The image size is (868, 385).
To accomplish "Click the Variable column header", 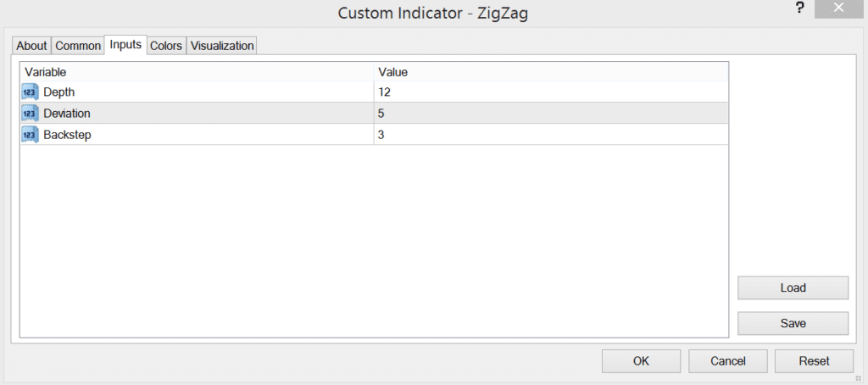I will coord(197,72).
